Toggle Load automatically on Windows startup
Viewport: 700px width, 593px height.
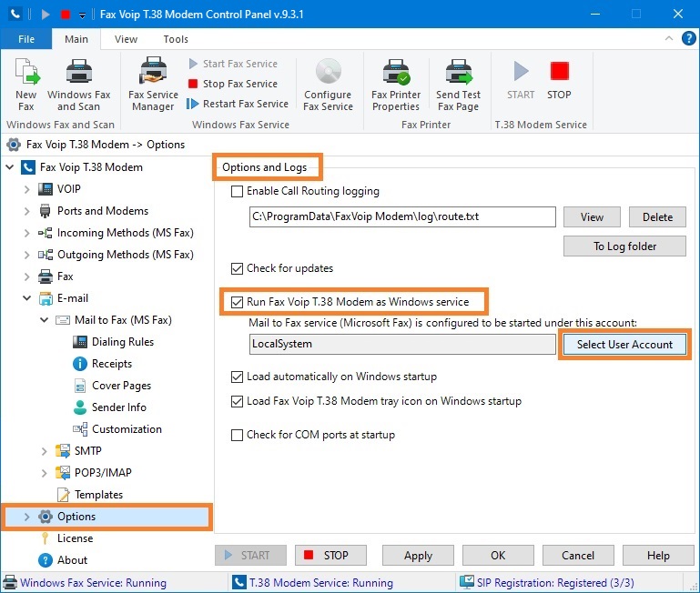point(237,377)
